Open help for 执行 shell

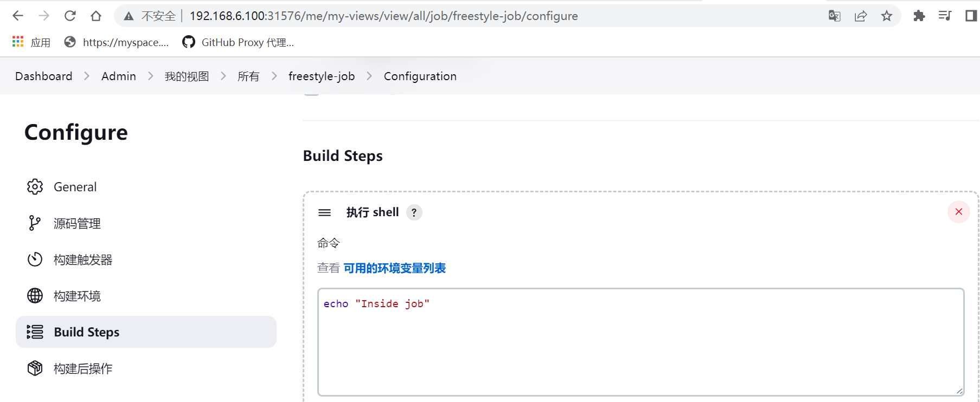tap(414, 212)
